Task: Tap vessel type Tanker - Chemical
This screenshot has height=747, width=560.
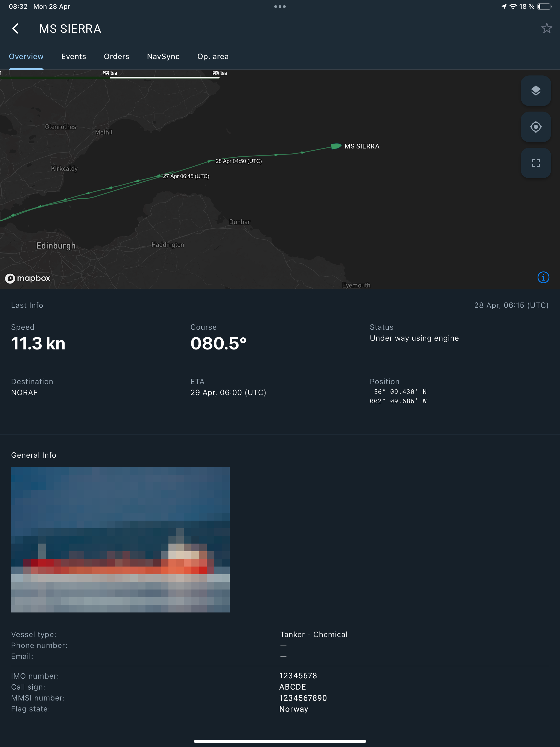Action: pos(313,635)
